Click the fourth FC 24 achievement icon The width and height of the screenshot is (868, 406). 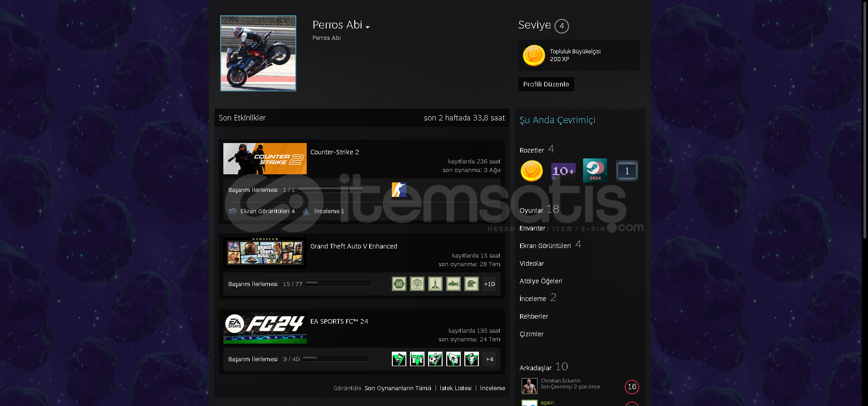click(453, 359)
